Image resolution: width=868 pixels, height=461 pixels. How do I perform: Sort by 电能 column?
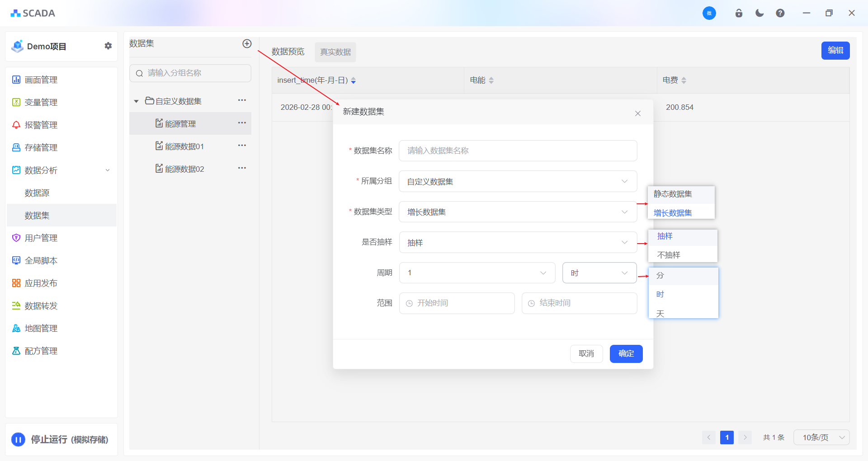point(491,80)
